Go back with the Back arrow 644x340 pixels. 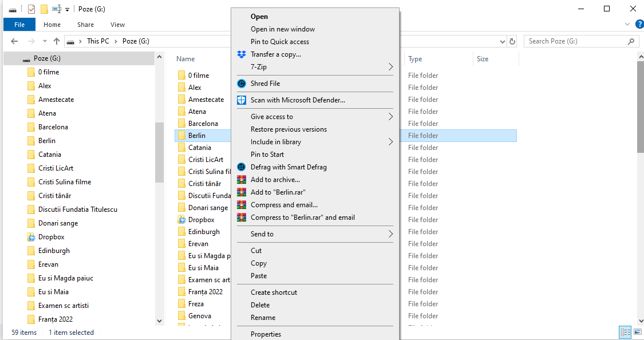14,41
